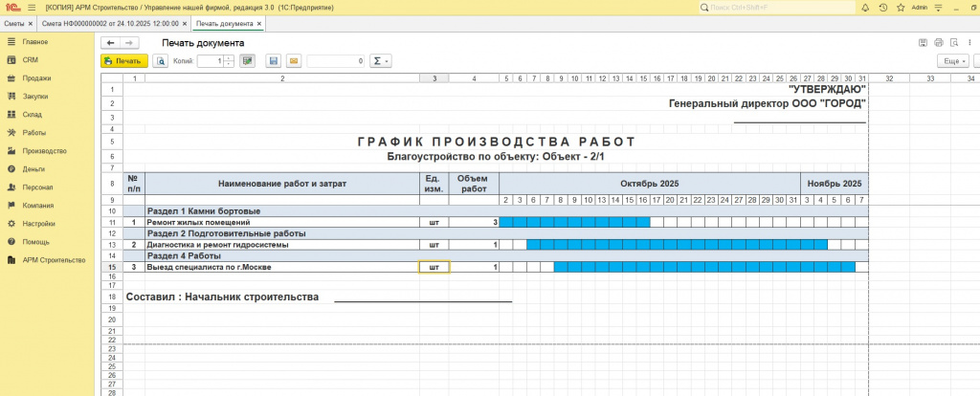Click 'Составил : Начальник строительства' text
The width and height of the screenshot is (980, 396).
point(222,297)
